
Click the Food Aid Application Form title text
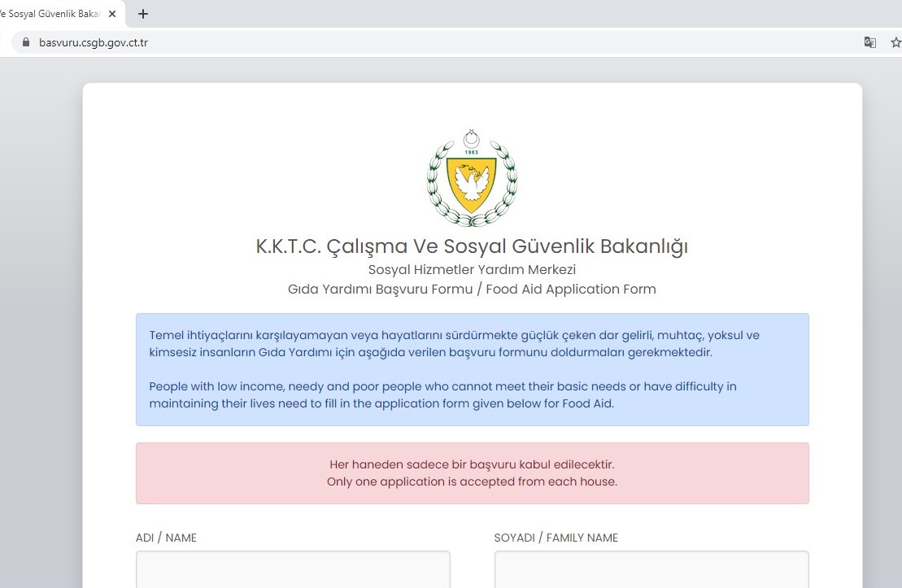click(571, 289)
